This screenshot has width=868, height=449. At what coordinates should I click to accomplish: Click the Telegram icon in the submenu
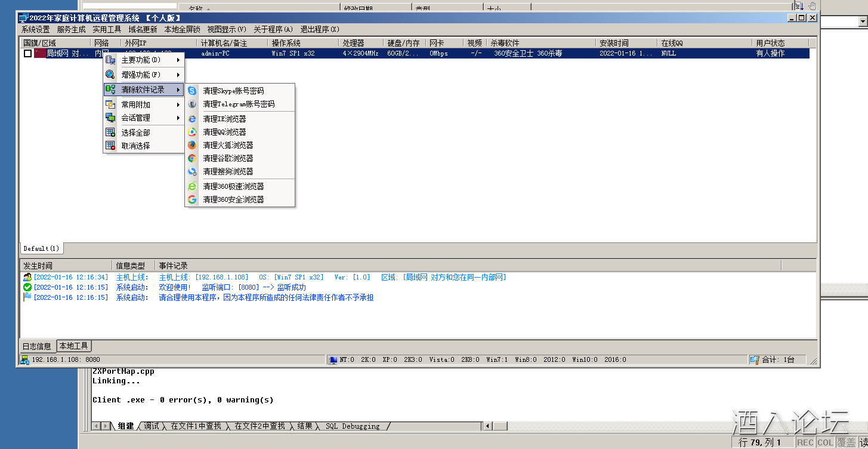point(192,104)
